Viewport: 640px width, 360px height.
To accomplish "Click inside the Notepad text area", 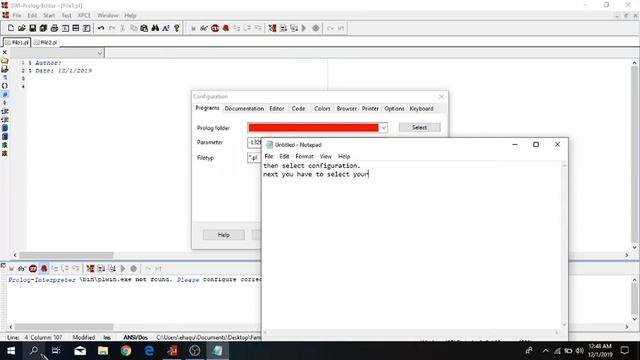I will [412, 245].
